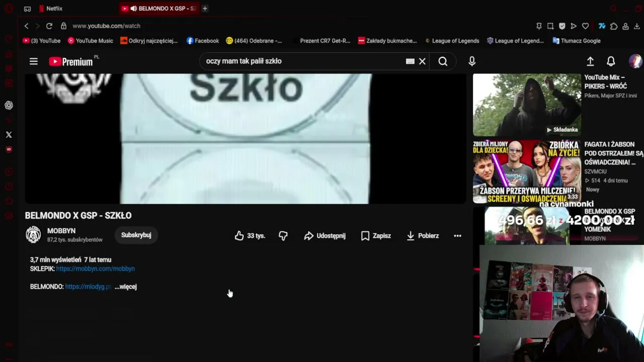644x362 pixels.
Task: Open the YouTube guide hamburger menu
Action: [34, 61]
